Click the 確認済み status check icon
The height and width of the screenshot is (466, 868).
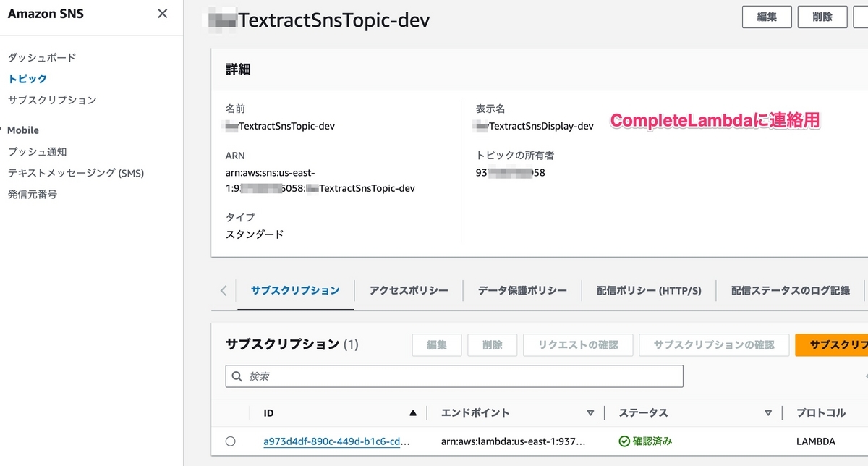pos(624,441)
